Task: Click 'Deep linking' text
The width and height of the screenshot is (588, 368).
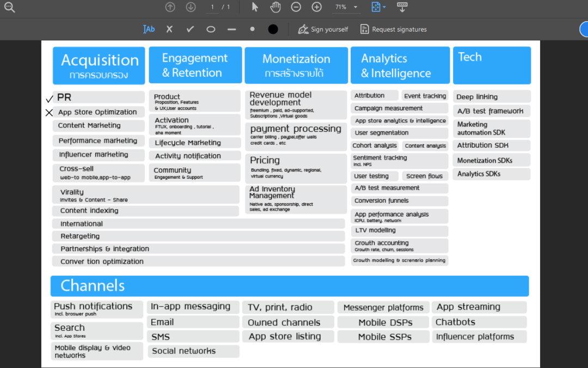Action: tap(477, 97)
